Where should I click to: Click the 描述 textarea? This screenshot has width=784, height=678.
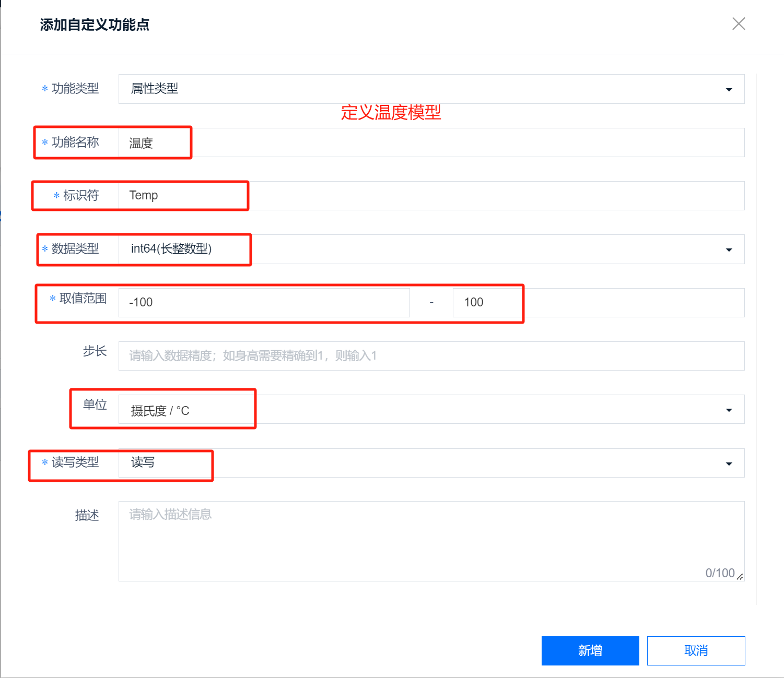click(431, 541)
